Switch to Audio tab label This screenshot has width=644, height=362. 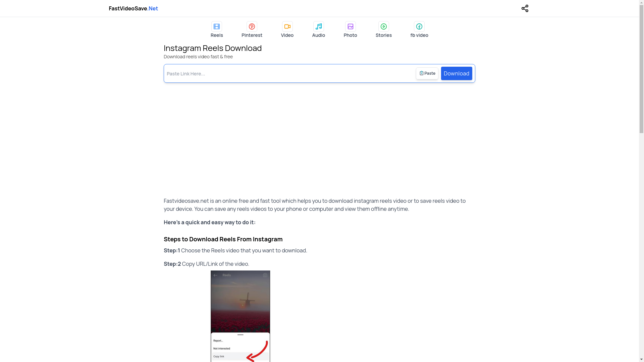(x=319, y=35)
